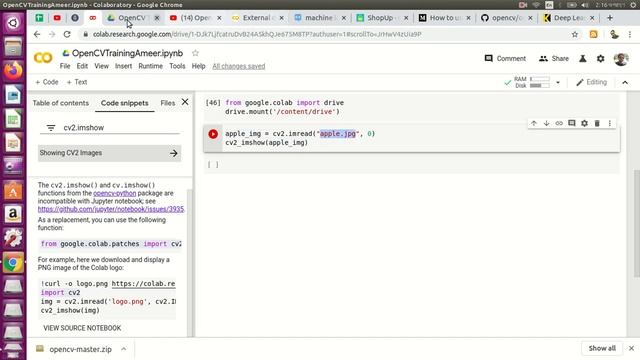Open Chrome's three-dot menu
Viewport: 640px width, 360px height.
click(630, 34)
